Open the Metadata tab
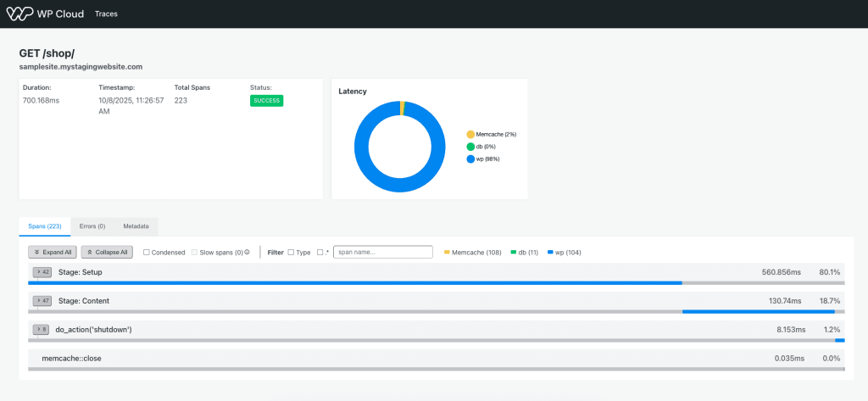 coord(136,226)
